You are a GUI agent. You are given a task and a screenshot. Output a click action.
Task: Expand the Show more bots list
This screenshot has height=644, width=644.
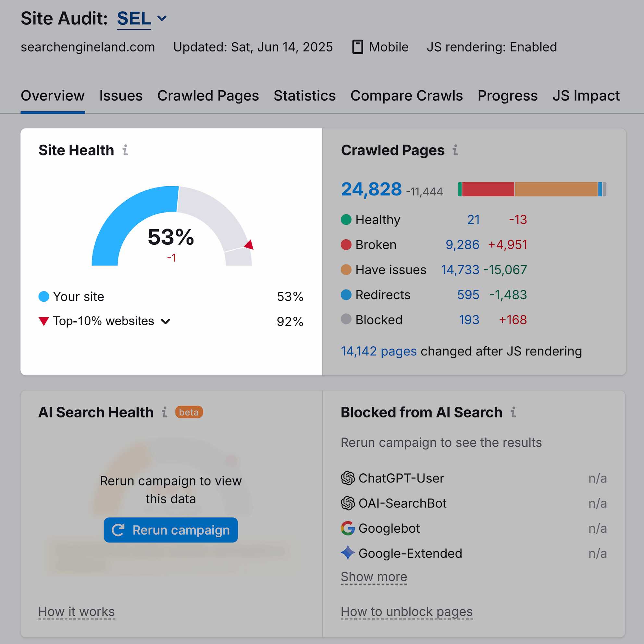tap(374, 577)
